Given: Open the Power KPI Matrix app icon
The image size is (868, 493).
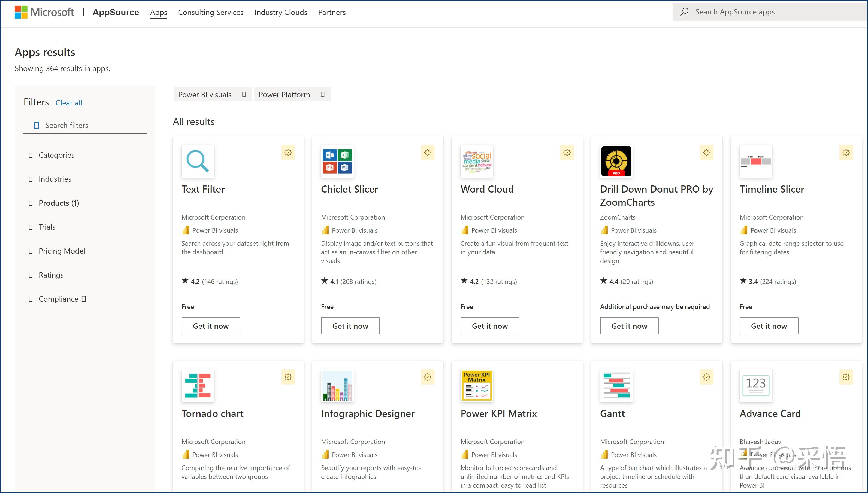Looking at the screenshot, I should (477, 386).
